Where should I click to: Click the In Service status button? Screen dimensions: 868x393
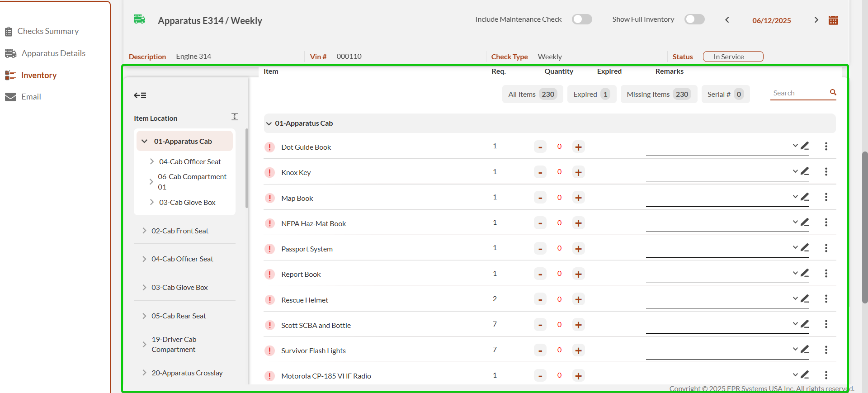pos(733,57)
